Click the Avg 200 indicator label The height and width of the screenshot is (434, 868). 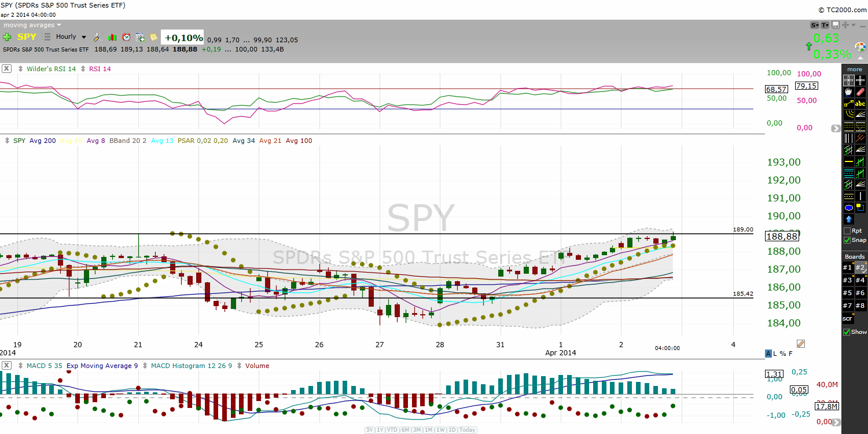click(43, 141)
